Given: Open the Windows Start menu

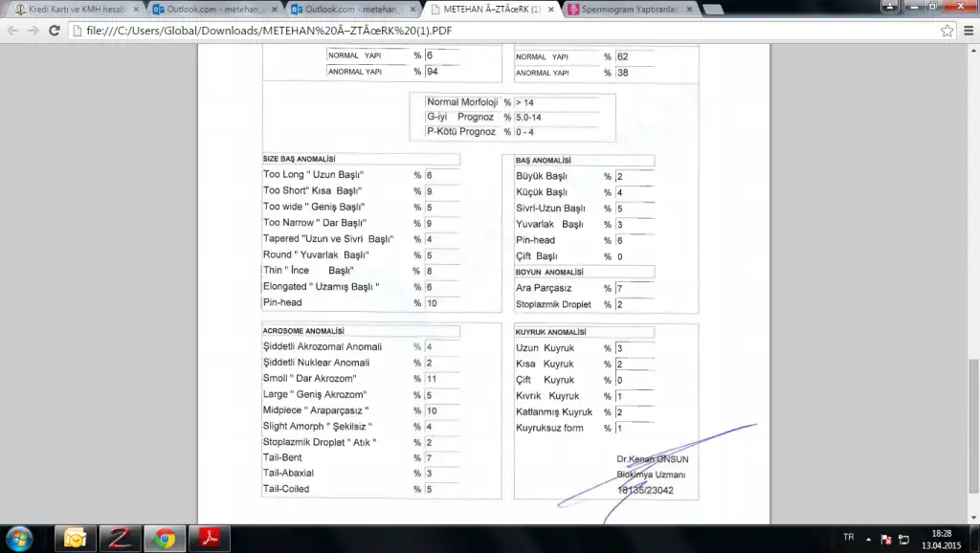Looking at the screenshot, I should pyautogui.click(x=19, y=539).
